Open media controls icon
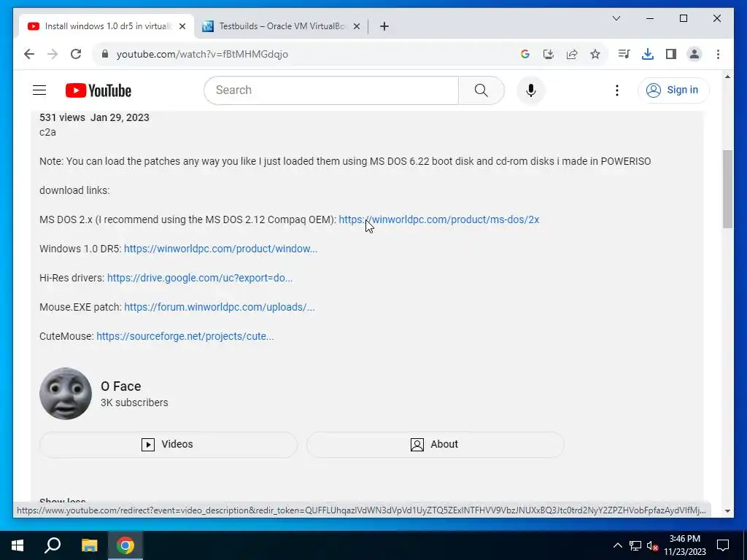 [624, 54]
